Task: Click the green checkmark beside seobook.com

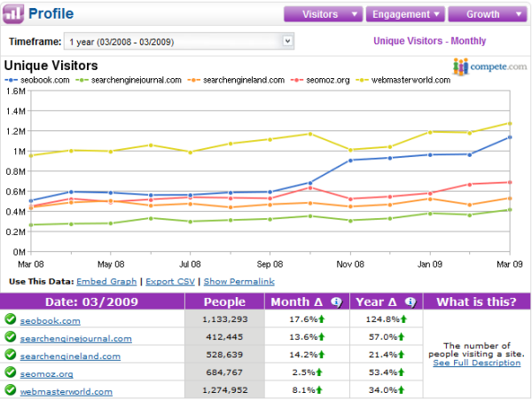Action: 10,319
